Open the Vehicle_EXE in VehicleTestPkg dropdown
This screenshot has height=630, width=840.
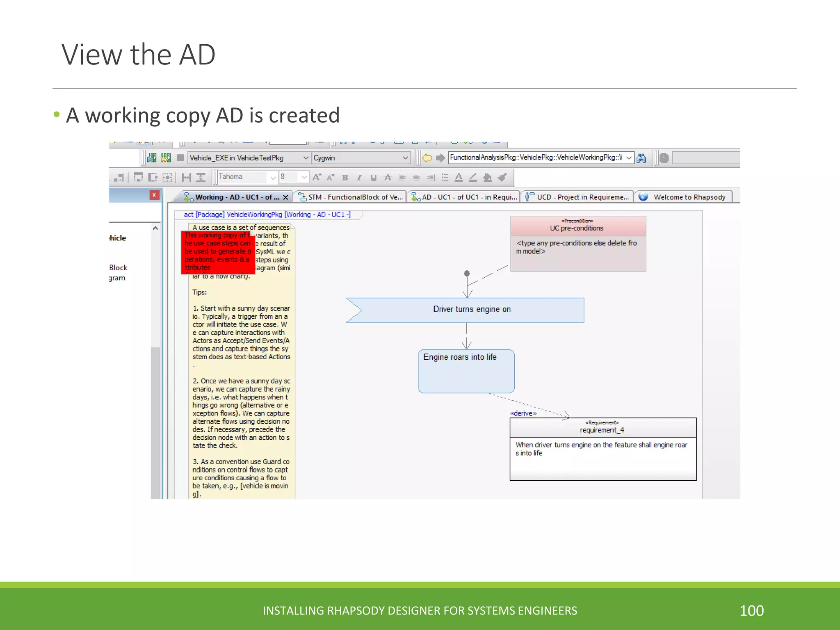click(249, 158)
